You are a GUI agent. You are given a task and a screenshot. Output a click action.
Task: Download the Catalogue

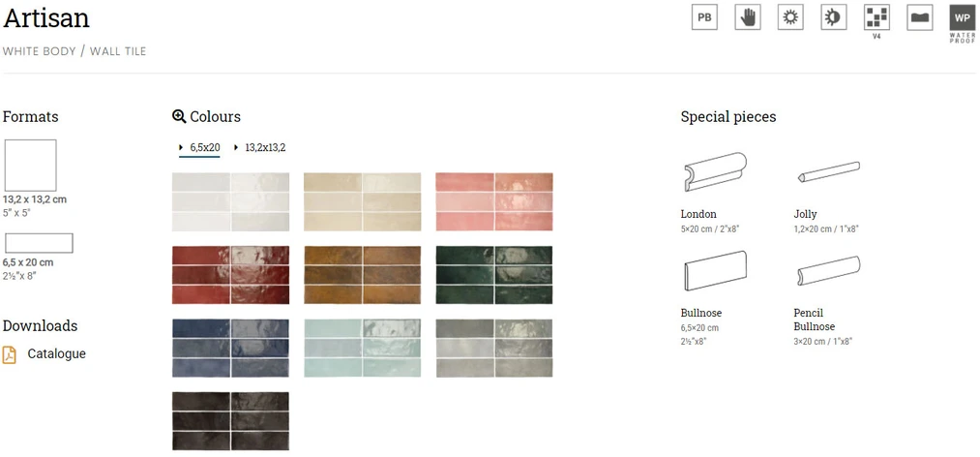56,353
